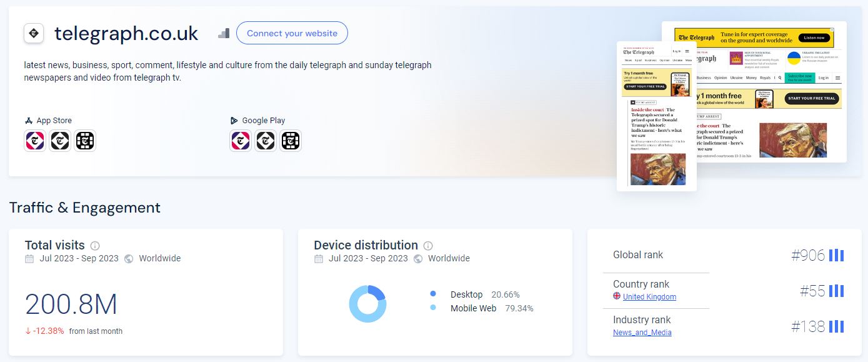Viewport: 868px width, 362px height.
Task: Open the first App Store Telegraph app icon
Action: click(35, 141)
